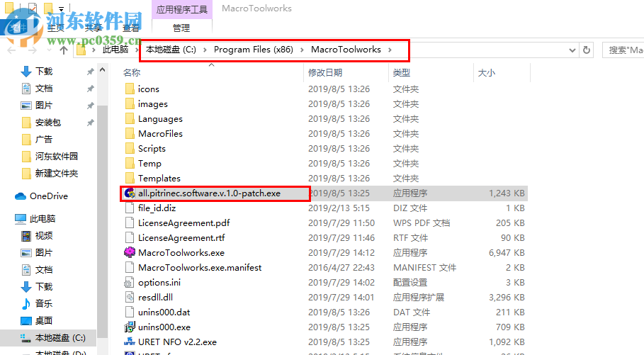Click the all.pitrinec patch exe icon
Viewport: 644px width, 355px height.
pyautogui.click(x=130, y=193)
